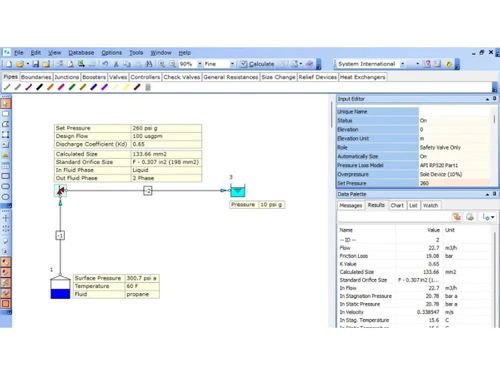500x375 pixels.
Task: Select the insert picture tool
Action: point(6,155)
